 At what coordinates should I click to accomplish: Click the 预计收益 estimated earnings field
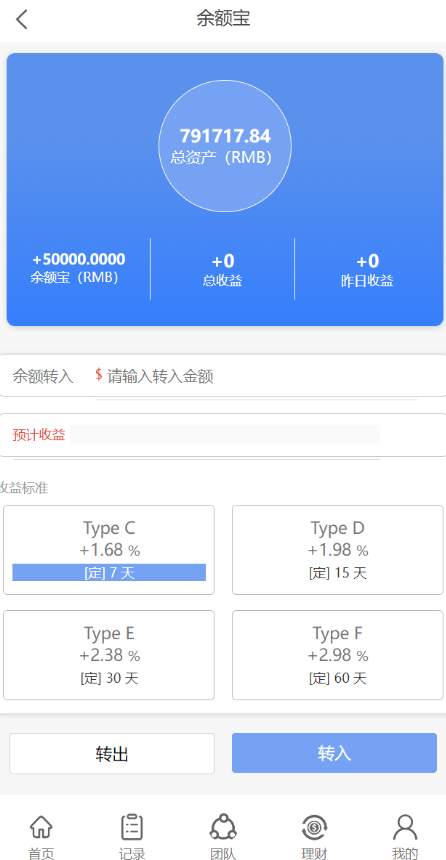click(x=225, y=435)
